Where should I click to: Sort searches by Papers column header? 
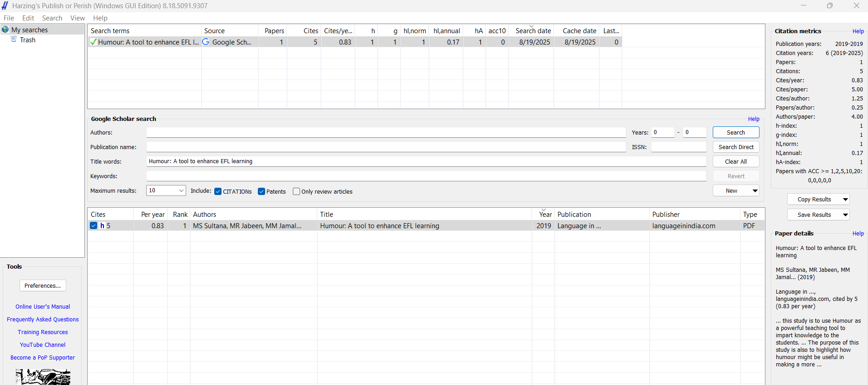coord(272,31)
